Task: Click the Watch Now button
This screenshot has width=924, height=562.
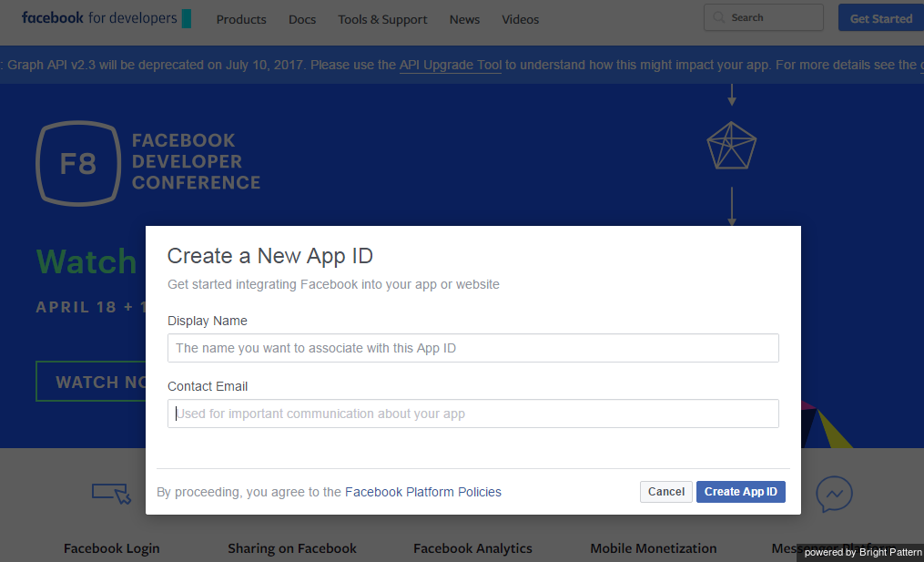Action: tap(91, 382)
